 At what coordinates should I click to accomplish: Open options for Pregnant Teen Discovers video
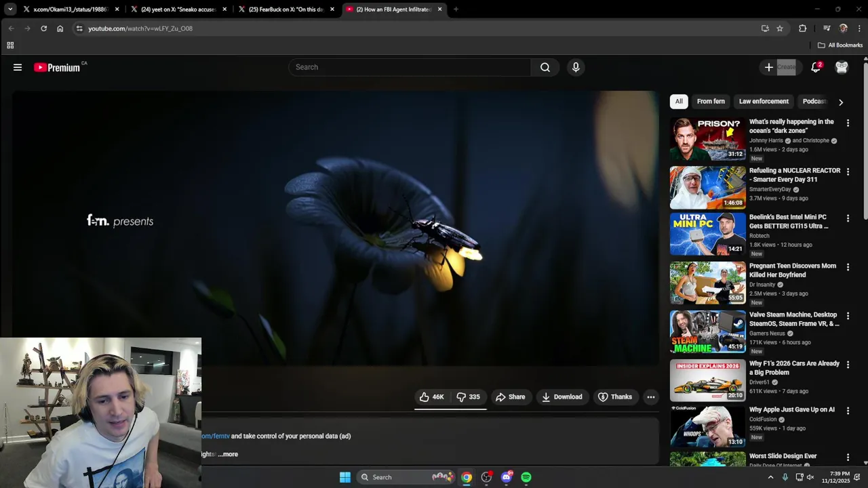pos(848,267)
